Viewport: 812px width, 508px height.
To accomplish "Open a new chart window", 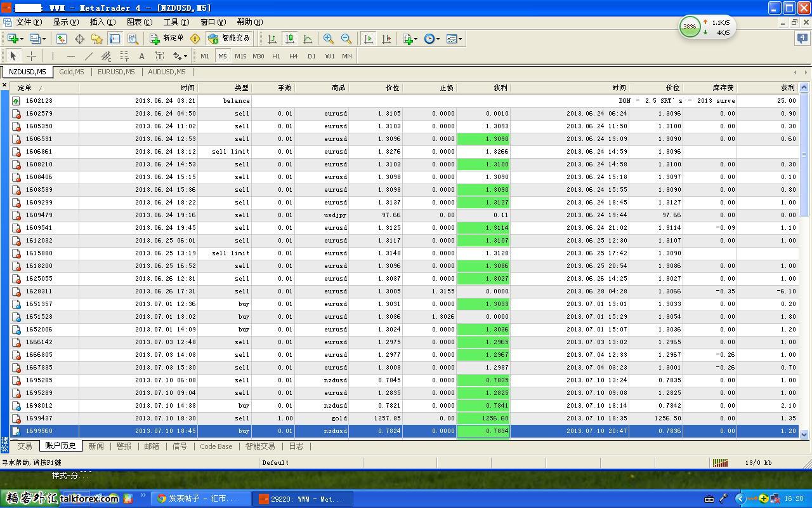I will (x=12, y=39).
